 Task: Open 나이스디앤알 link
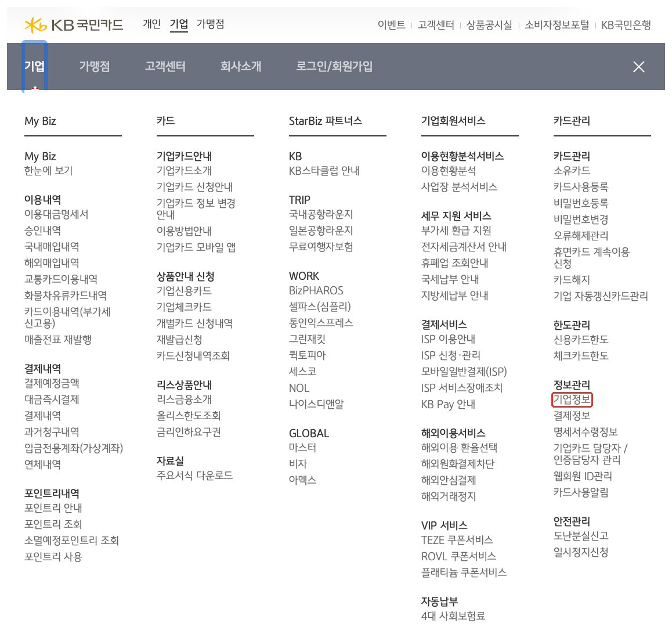point(316,404)
